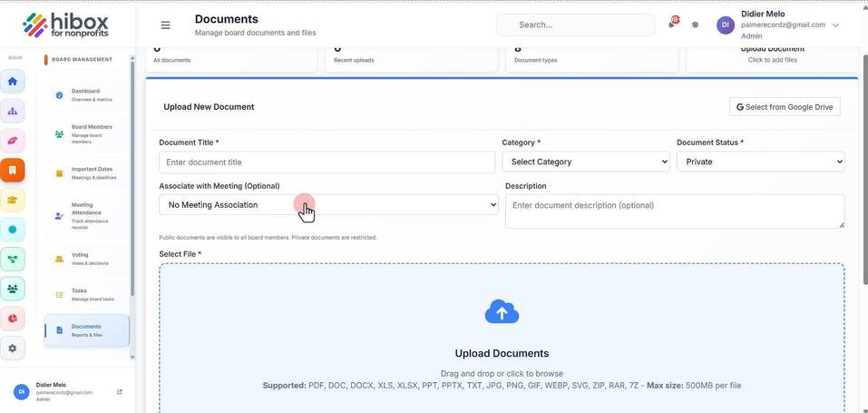This screenshot has height=413, width=868.
Task: Click the Description text area
Action: [675, 211]
